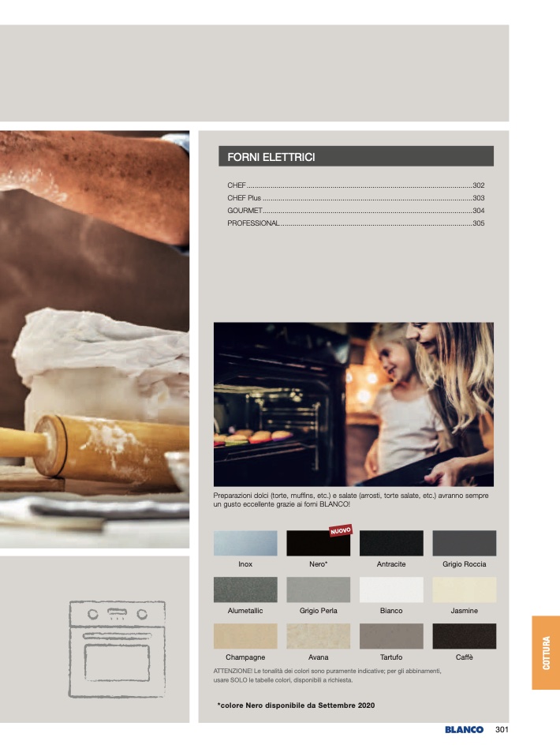Open the CHEF Plus entry, page 303
The height and width of the screenshot is (756, 560).
point(356,197)
